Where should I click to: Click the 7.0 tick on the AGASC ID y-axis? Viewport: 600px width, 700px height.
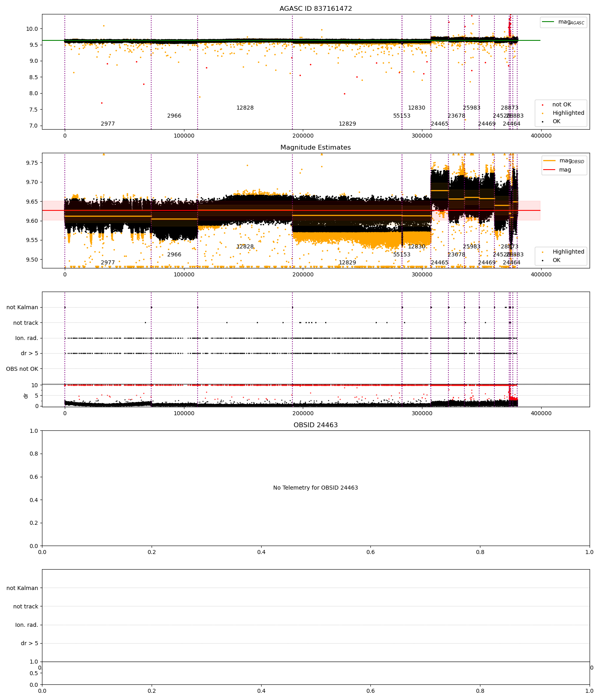pyautogui.click(x=33, y=126)
